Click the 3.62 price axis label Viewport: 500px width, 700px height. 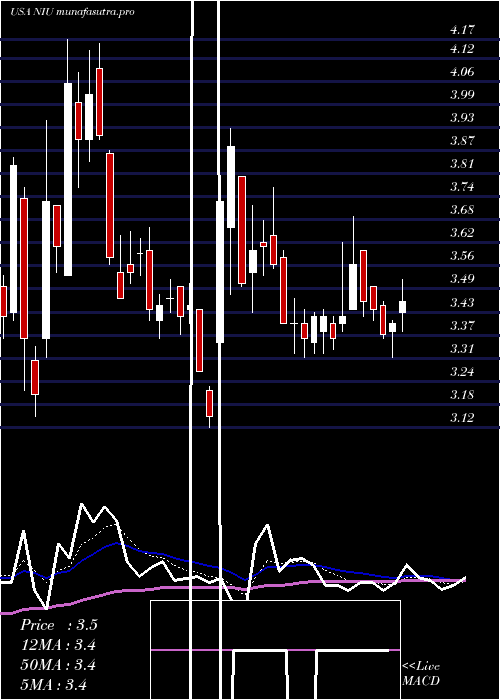click(462, 233)
